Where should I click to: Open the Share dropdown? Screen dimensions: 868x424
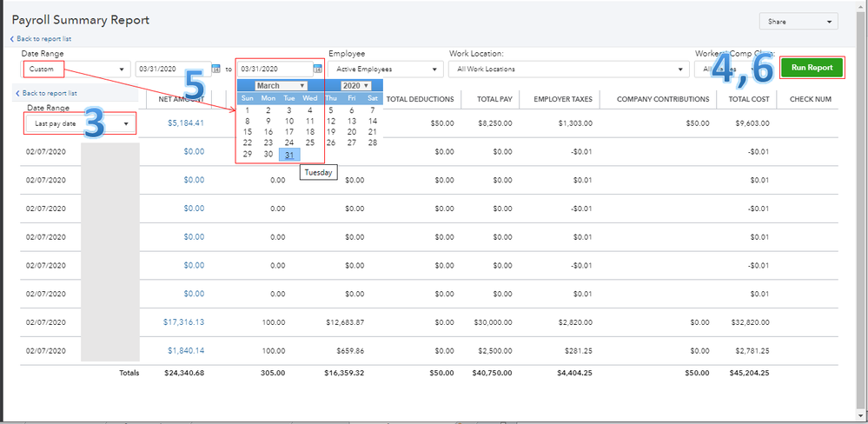pyautogui.click(x=798, y=22)
